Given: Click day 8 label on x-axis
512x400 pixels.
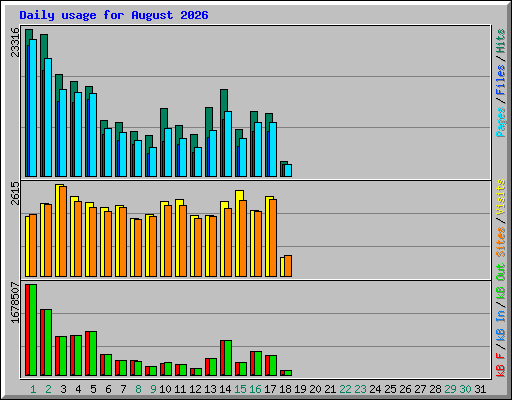Looking at the screenshot, I should (x=138, y=389).
